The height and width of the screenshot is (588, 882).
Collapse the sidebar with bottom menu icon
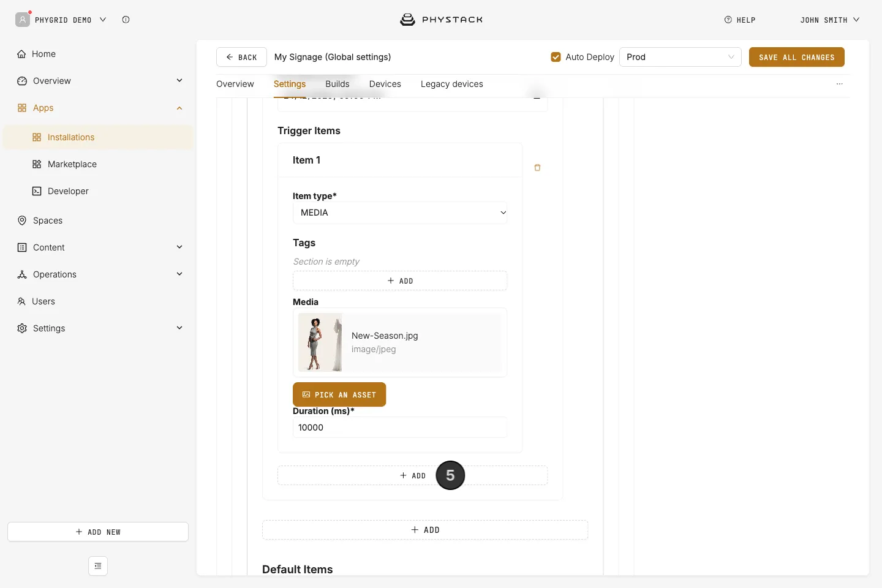(x=98, y=566)
